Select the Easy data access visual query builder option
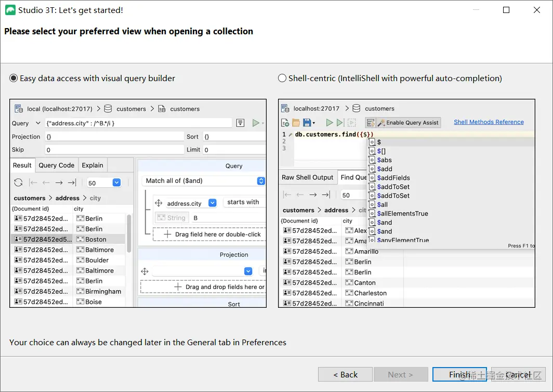Viewport: 553px width, 392px height. (14, 79)
